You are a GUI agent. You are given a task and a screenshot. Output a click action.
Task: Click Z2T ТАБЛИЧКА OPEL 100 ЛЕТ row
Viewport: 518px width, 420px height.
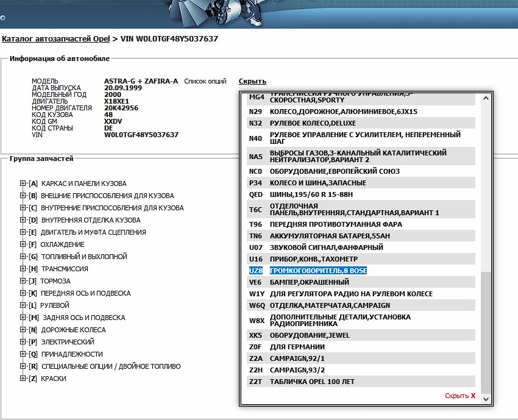click(361, 382)
